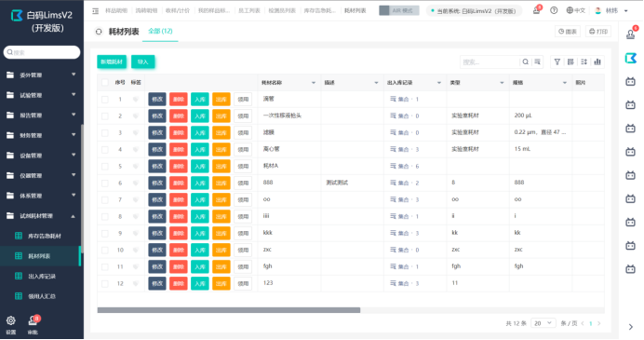
Task: Open advanced search list icon next to the magnifier
Action: (x=537, y=62)
